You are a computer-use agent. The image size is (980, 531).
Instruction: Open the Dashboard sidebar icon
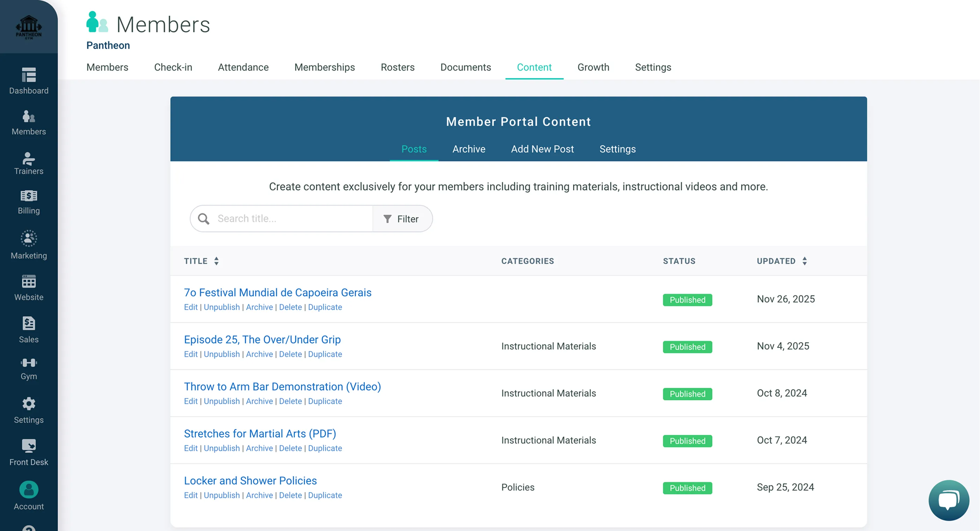pyautogui.click(x=29, y=75)
